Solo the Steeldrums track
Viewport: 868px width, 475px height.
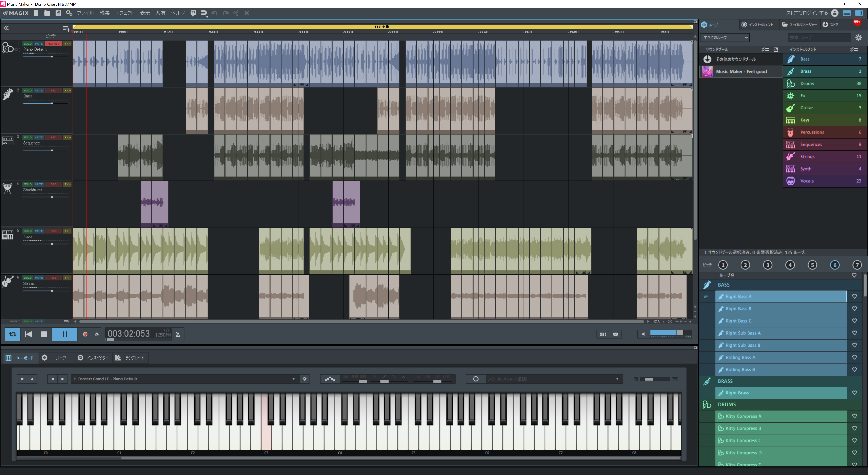point(28,184)
